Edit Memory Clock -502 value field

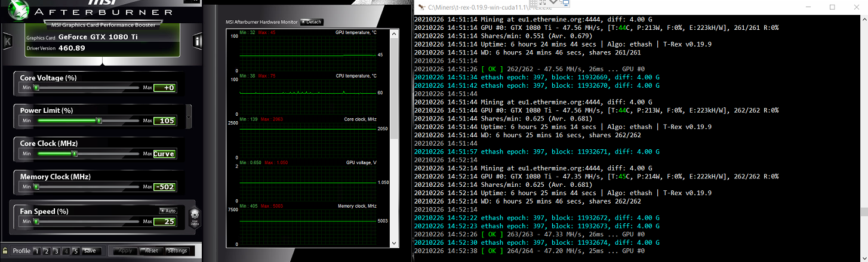pyautogui.click(x=165, y=187)
